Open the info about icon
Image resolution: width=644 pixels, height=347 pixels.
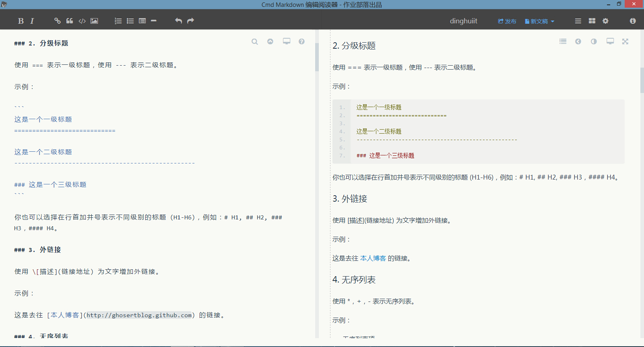pyautogui.click(x=633, y=21)
